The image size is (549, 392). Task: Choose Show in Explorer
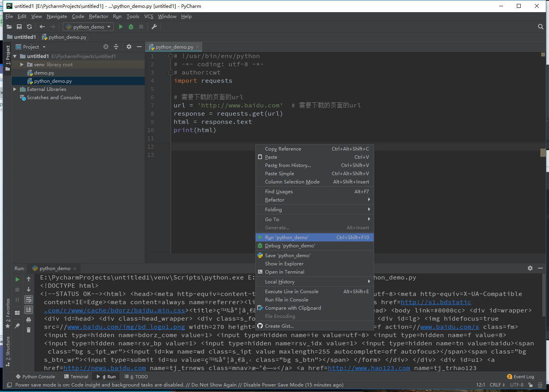pyautogui.click(x=314, y=264)
